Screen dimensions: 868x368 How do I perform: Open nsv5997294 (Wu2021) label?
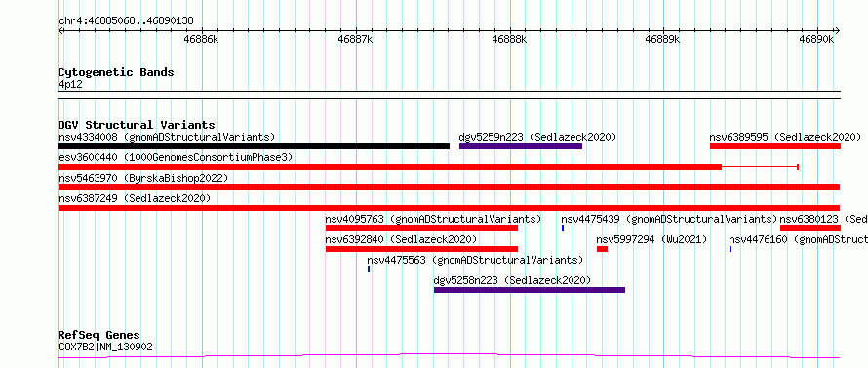tap(652, 239)
